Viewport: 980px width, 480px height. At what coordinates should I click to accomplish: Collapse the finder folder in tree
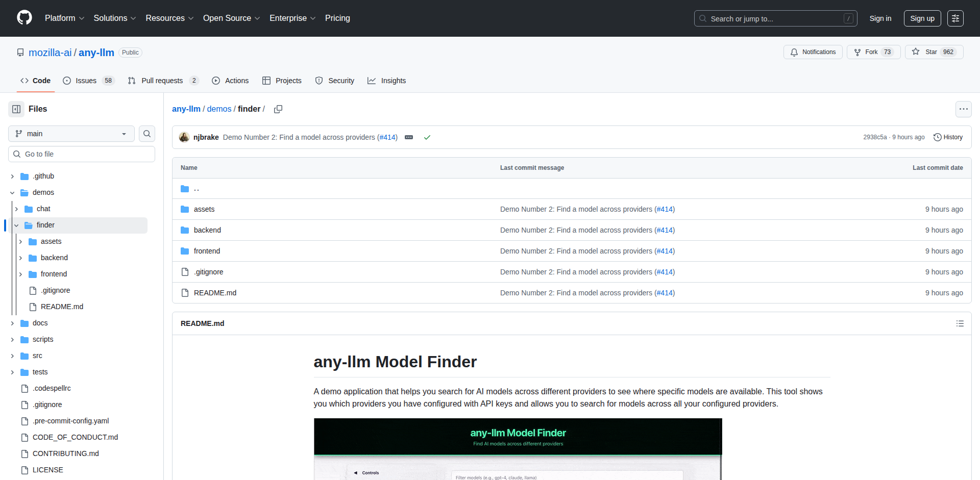[x=16, y=225]
